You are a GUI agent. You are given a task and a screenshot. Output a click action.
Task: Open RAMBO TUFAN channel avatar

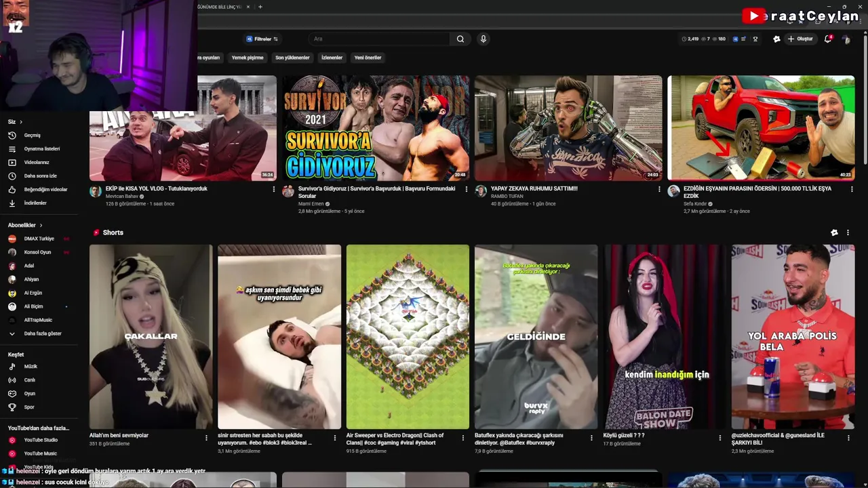point(481,191)
